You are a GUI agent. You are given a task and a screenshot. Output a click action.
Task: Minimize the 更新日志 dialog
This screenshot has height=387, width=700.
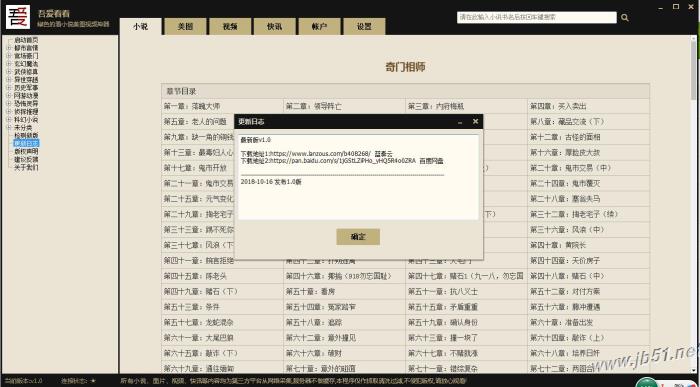pyautogui.click(x=460, y=122)
